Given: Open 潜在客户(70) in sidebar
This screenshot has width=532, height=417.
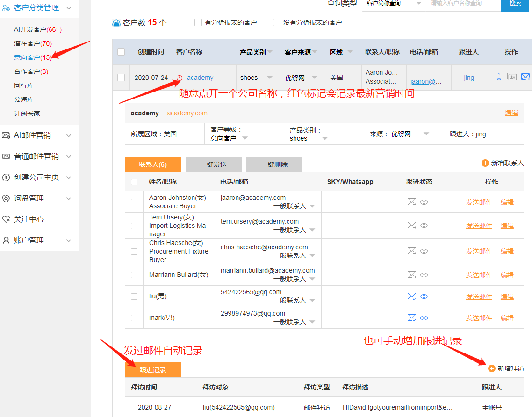Looking at the screenshot, I should tap(33, 43).
